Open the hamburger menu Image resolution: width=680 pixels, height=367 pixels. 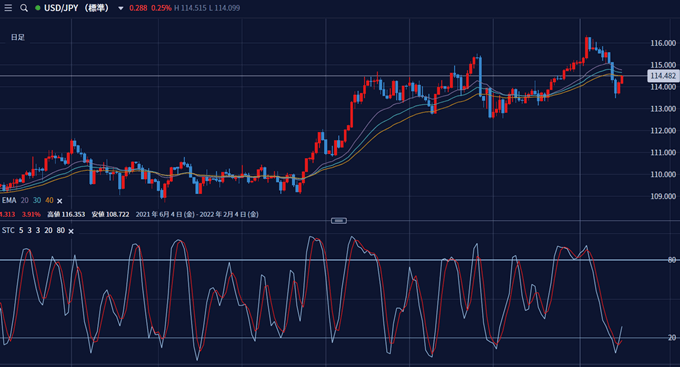8,8
